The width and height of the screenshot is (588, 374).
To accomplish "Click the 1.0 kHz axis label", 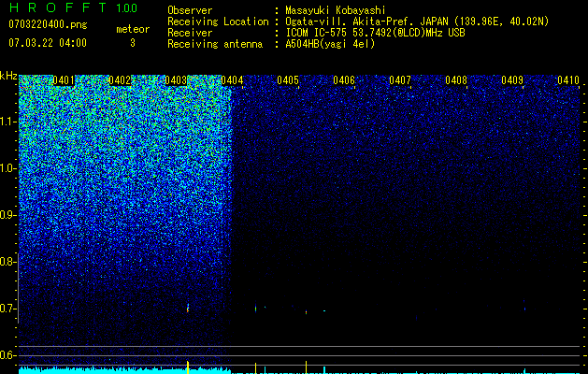I will coord(7,168).
